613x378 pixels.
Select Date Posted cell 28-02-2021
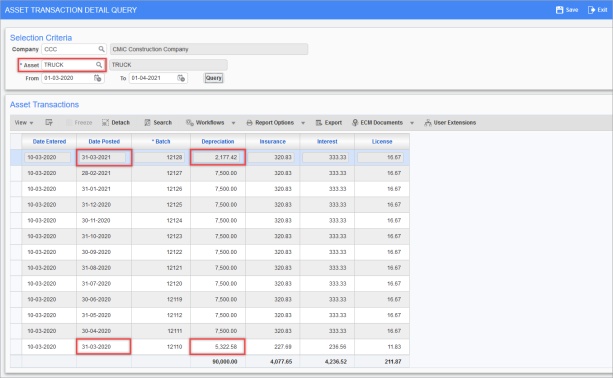pyautogui.click(x=104, y=173)
